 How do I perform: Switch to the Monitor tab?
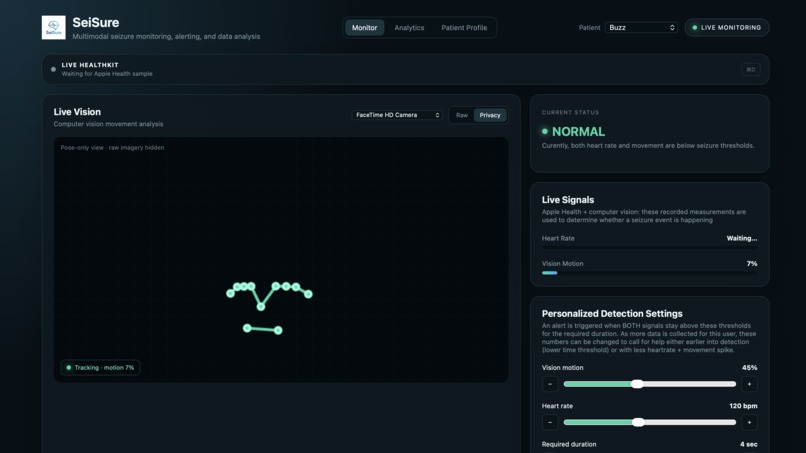pyautogui.click(x=364, y=28)
